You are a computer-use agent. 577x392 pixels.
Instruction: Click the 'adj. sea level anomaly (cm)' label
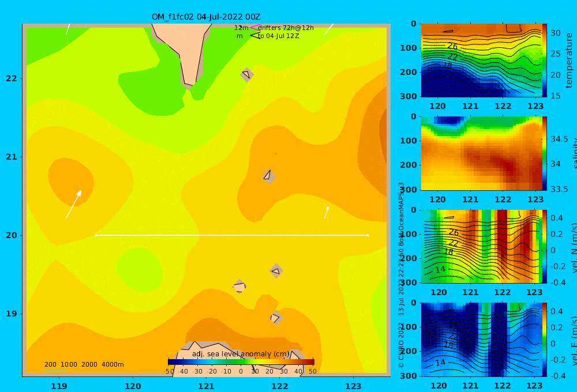[x=241, y=354]
